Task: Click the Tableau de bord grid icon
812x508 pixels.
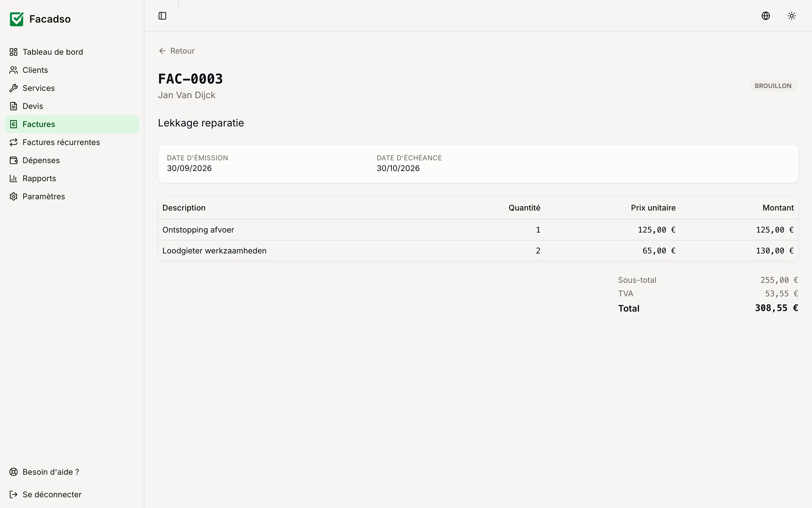Action: [x=14, y=52]
